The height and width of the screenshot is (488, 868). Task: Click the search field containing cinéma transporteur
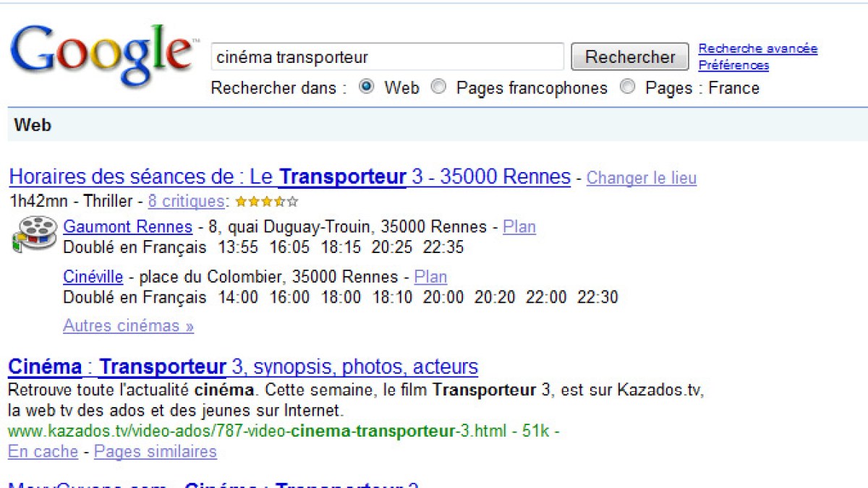click(x=387, y=57)
